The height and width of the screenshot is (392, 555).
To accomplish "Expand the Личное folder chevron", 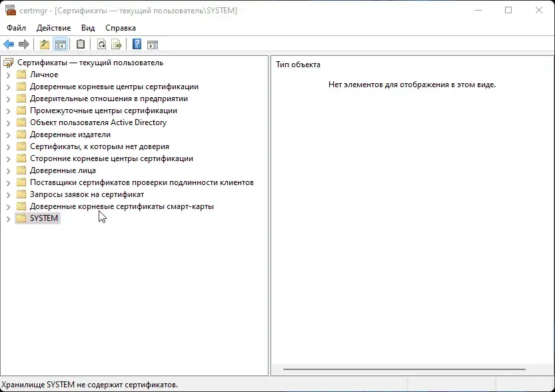I will click(8, 75).
